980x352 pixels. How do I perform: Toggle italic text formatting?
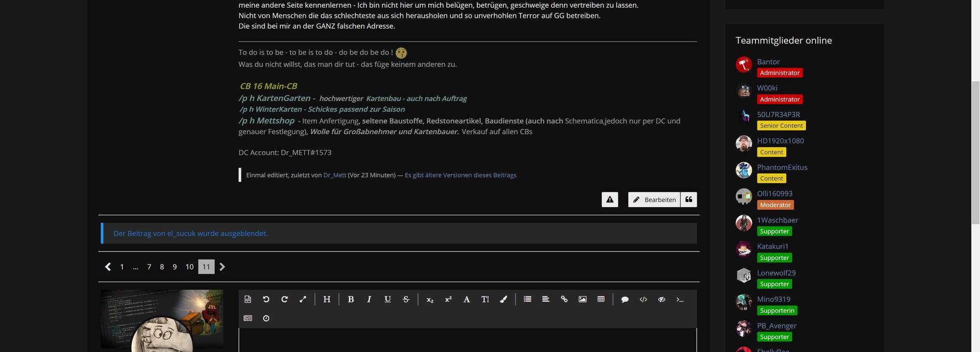pos(369,299)
